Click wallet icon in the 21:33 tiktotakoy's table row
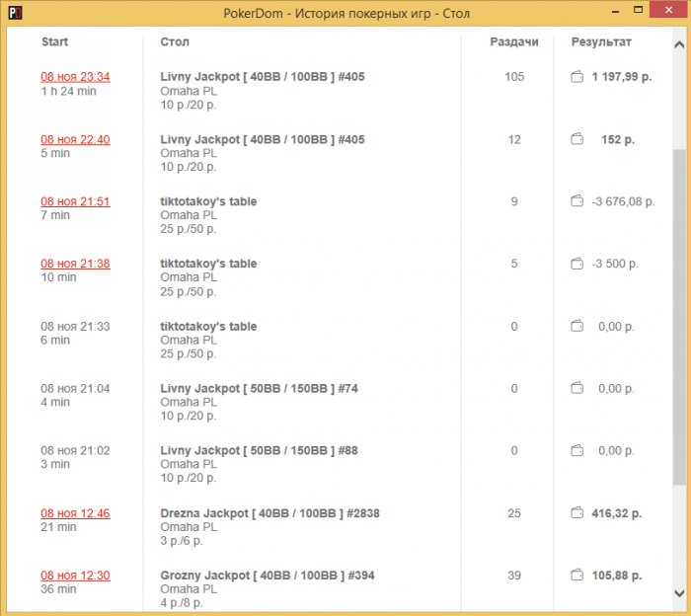The image size is (691, 616). tap(577, 326)
